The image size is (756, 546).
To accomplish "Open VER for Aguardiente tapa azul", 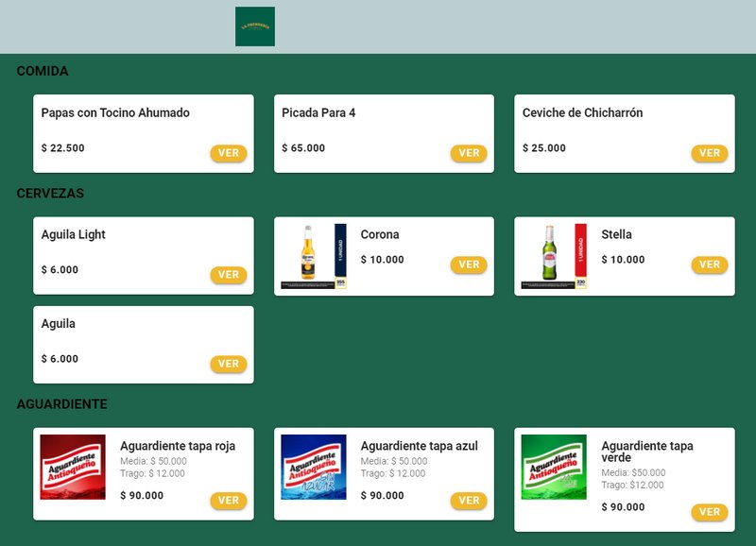I will coord(469,501).
